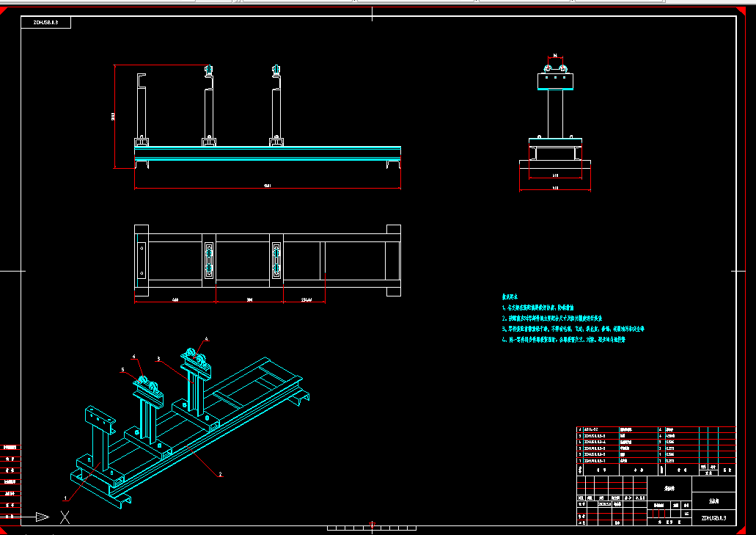Click the UCS X axis icon
The height and width of the screenshot is (535, 756).
click(65, 517)
